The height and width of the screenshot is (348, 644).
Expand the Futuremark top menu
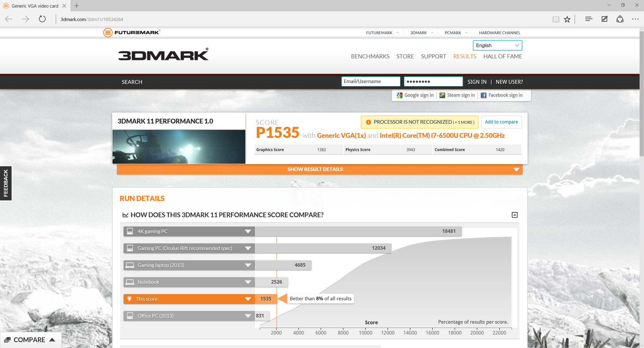tap(397, 33)
